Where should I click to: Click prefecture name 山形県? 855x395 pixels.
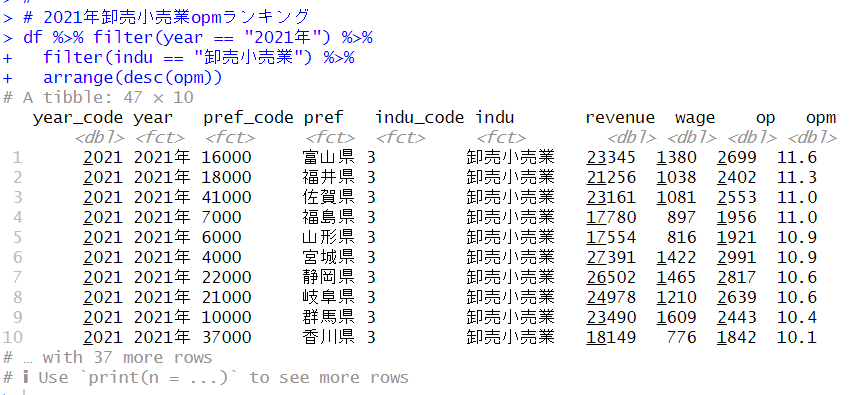point(328,237)
